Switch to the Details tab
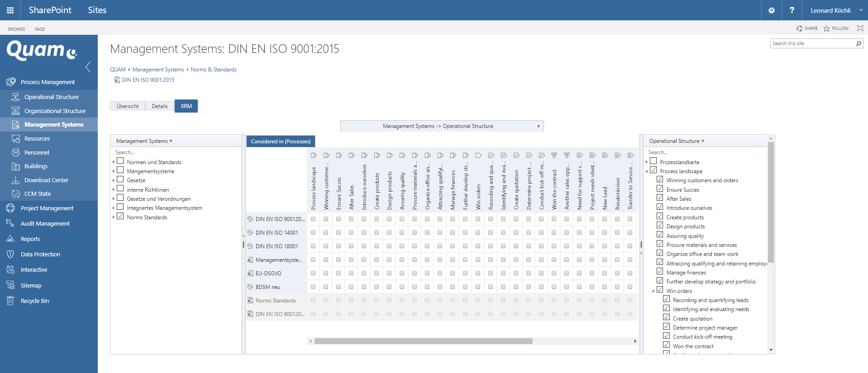Viewport: 868px width, 373px height. (x=159, y=106)
